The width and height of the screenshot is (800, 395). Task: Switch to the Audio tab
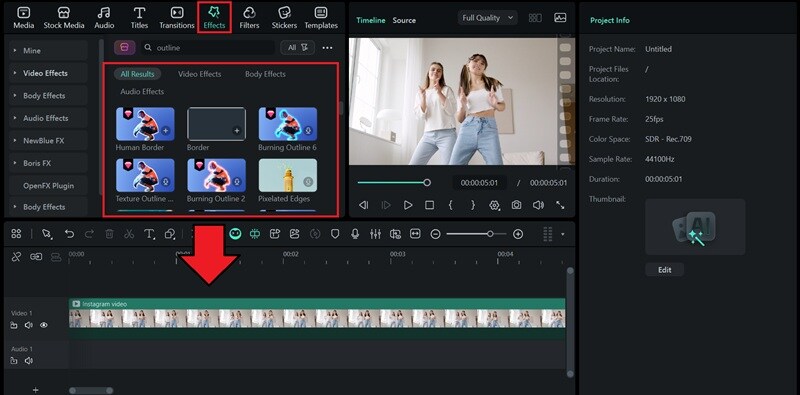pyautogui.click(x=104, y=18)
